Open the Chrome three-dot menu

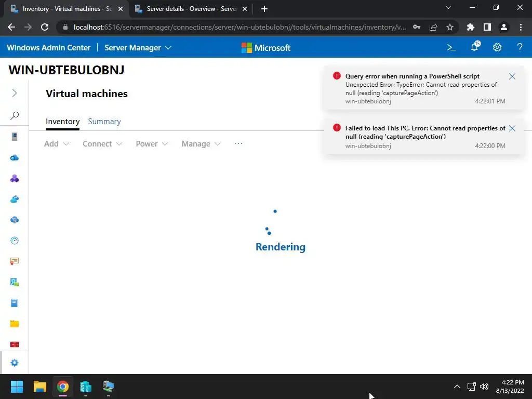coord(521,27)
